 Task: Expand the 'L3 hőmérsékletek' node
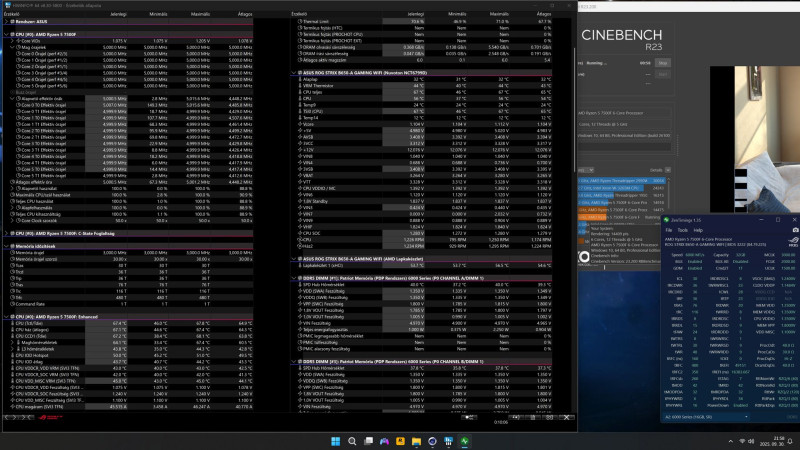click(12, 349)
